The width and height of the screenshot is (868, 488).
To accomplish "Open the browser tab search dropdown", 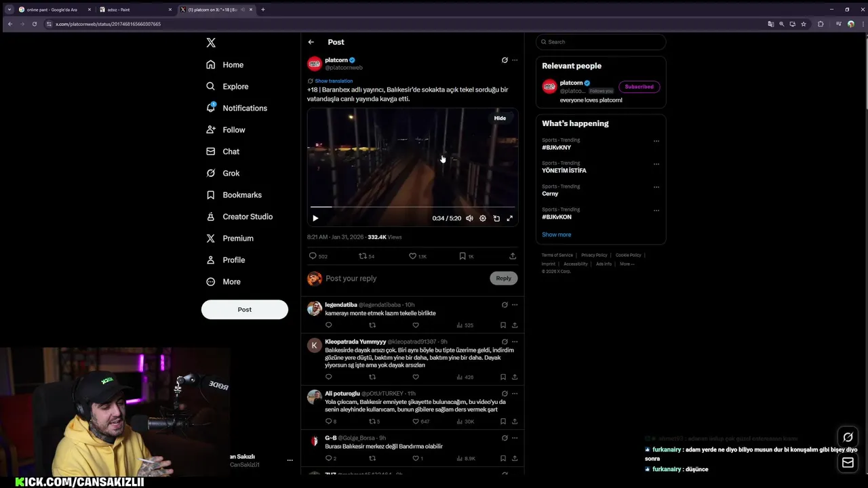I will point(9,9).
